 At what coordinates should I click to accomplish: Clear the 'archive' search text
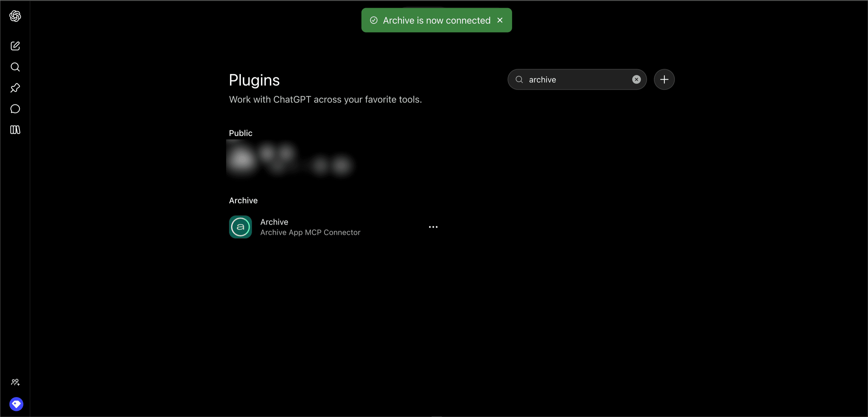click(x=636, y=80)
